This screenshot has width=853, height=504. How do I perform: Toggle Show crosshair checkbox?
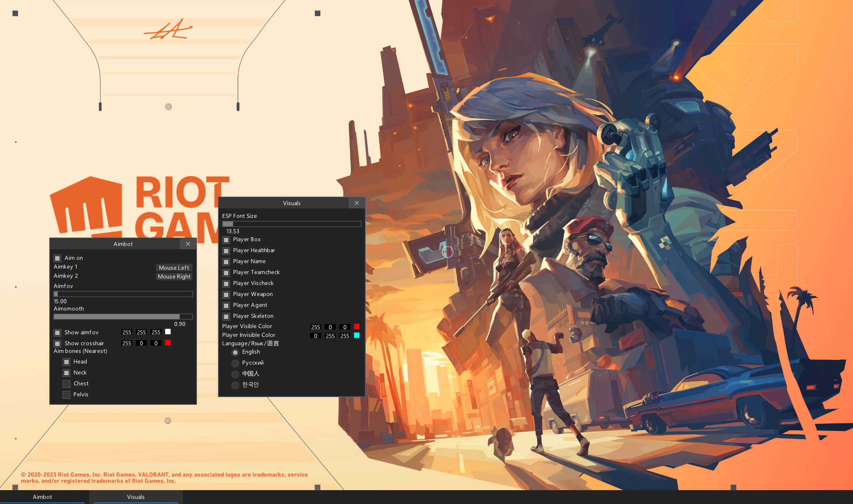57,344
